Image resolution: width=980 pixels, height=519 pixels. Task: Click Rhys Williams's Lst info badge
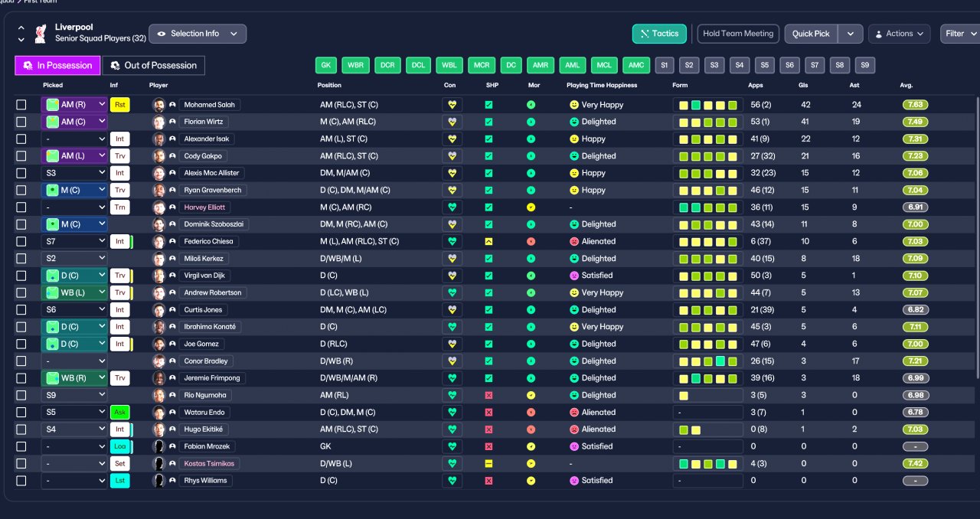point(119,481)
